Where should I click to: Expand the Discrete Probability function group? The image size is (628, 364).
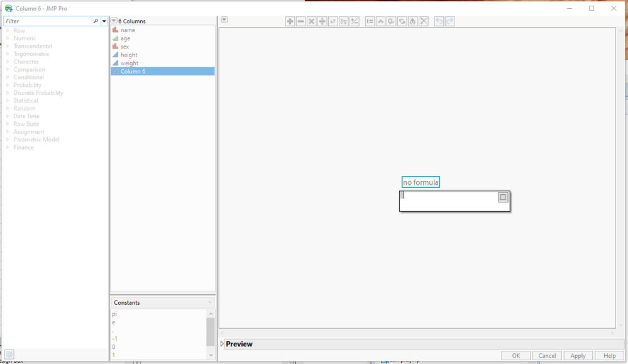(x=8, y=93)
